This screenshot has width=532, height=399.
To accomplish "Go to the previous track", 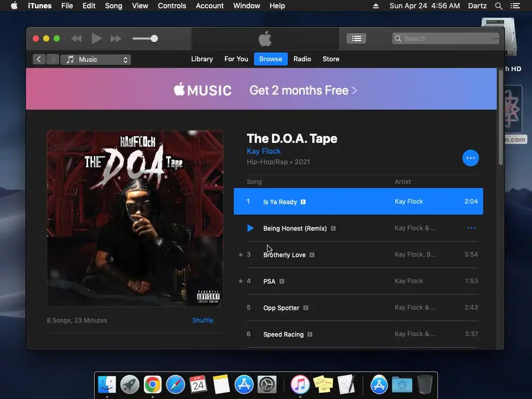I will [76, 38].
